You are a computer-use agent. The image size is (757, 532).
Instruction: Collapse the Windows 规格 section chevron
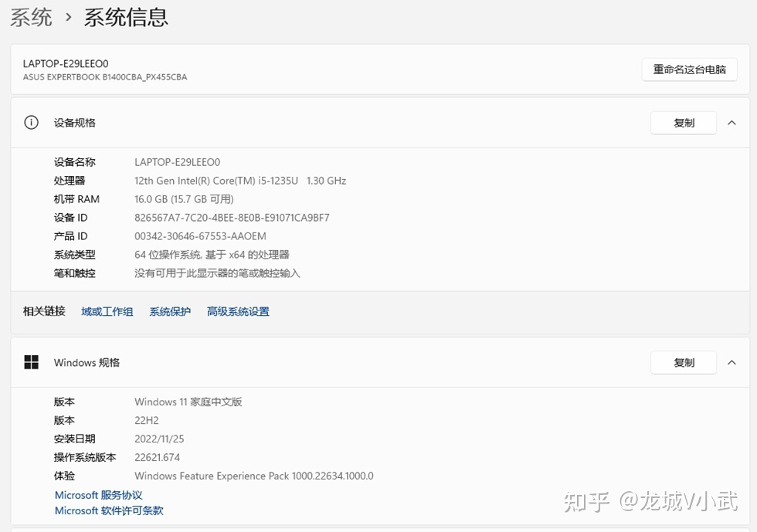pos(732,363)
